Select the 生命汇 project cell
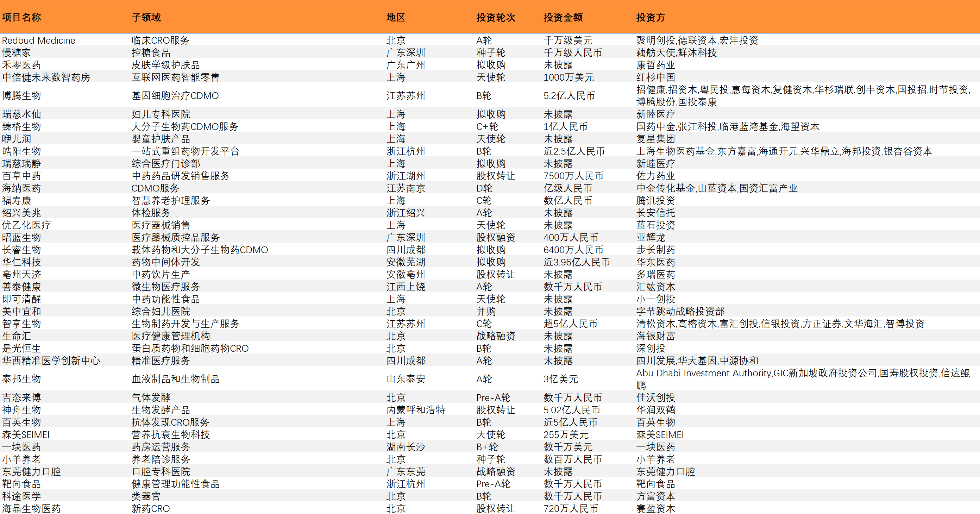This screenshot has height=514, width=980. tap(16, 336)
